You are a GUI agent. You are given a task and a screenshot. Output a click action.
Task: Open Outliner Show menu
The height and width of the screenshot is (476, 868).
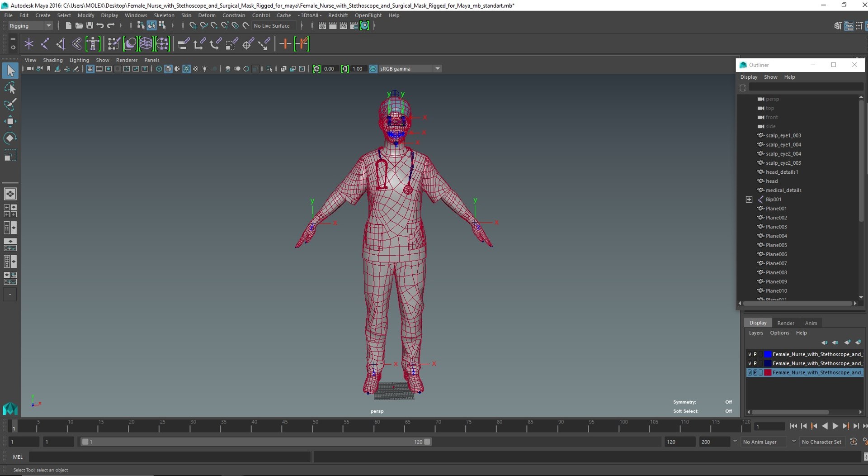(770, 77)
